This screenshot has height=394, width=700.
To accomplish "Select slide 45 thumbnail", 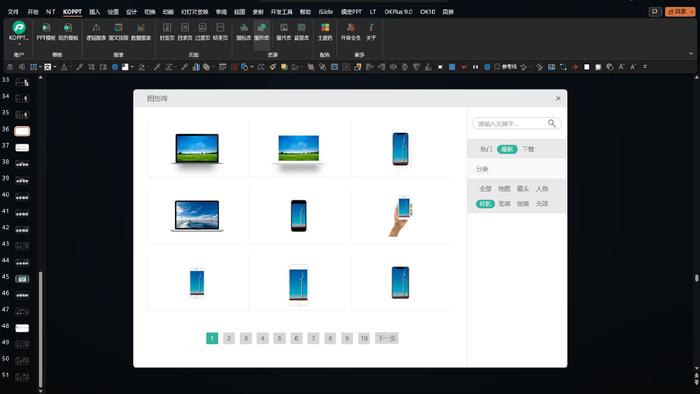I will [x=22, y=279].
